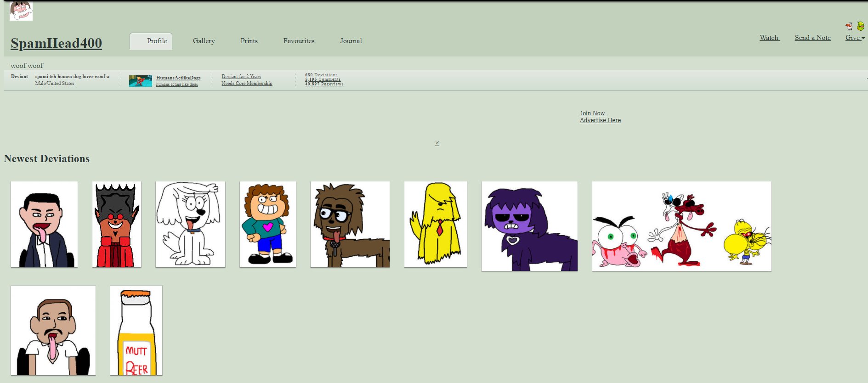Screen dimensions: 868x383
Task: Click the Male/United States text
Action: coord(55,84)
